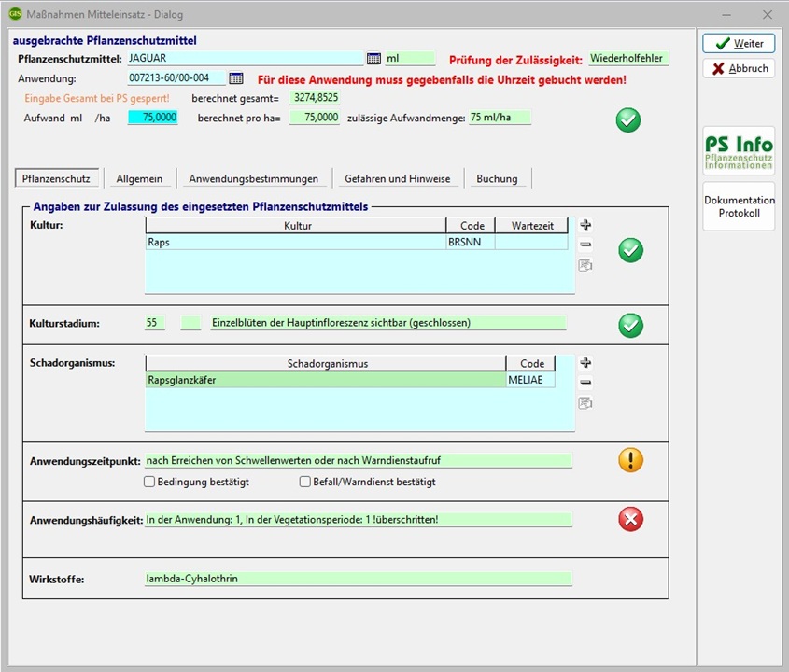Add a Schadorganismus row with plus icon

(585, 362)
